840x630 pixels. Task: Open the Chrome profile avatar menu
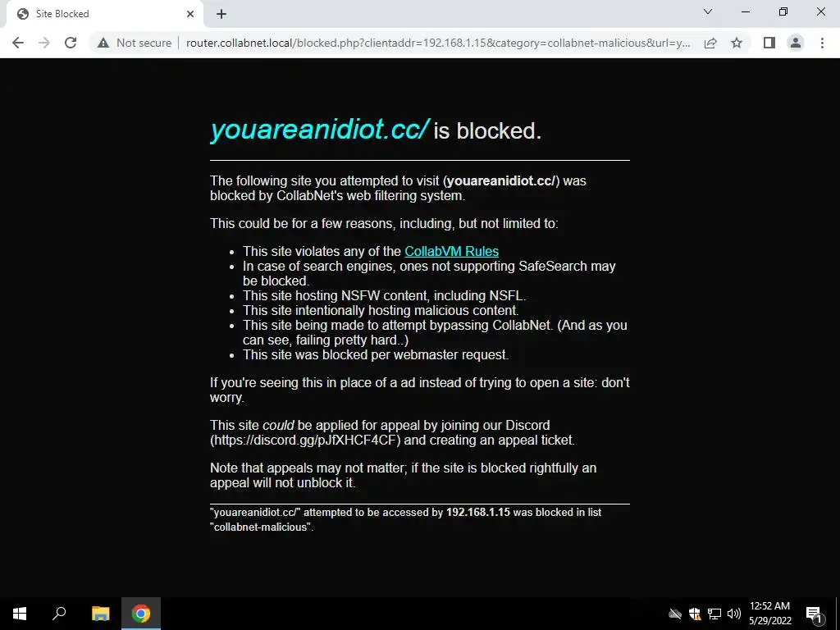(x=796, y=43)
